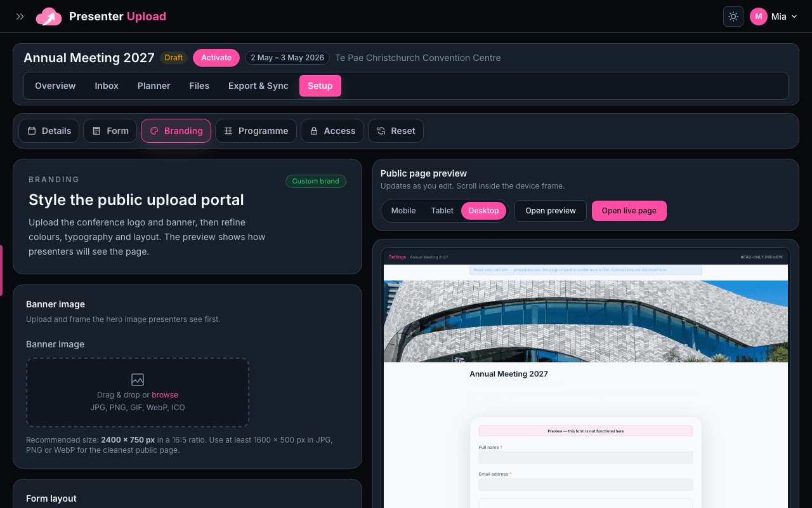
Task: Open the Details setup section
Action: tap(49, 131)
